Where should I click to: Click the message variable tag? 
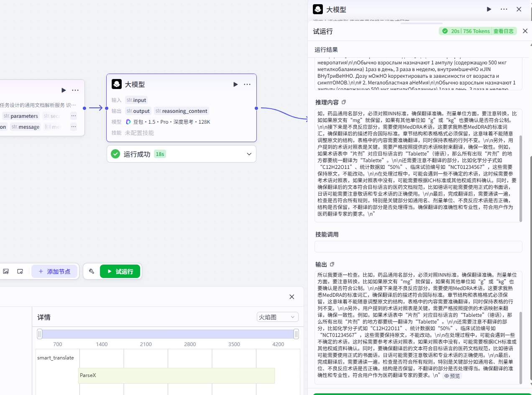26,127
